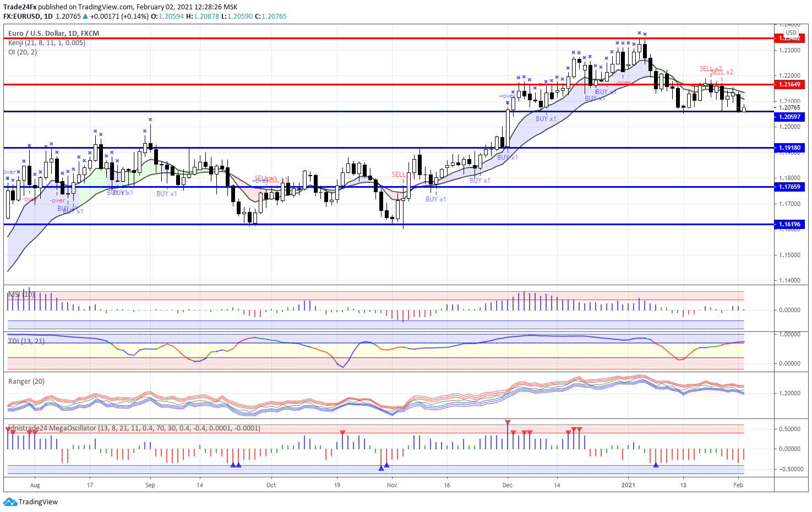This screenshot has width=812, height=512.
Task: Click the Euro / U.S. Dollar, 1D, FXCM title
Action: (53, 33)
